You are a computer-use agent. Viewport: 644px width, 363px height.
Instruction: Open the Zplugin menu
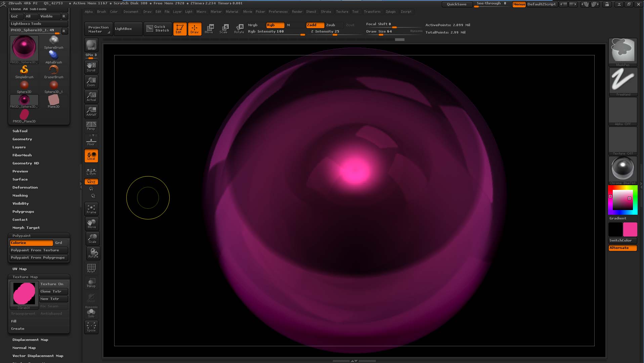tap(390, 11)
